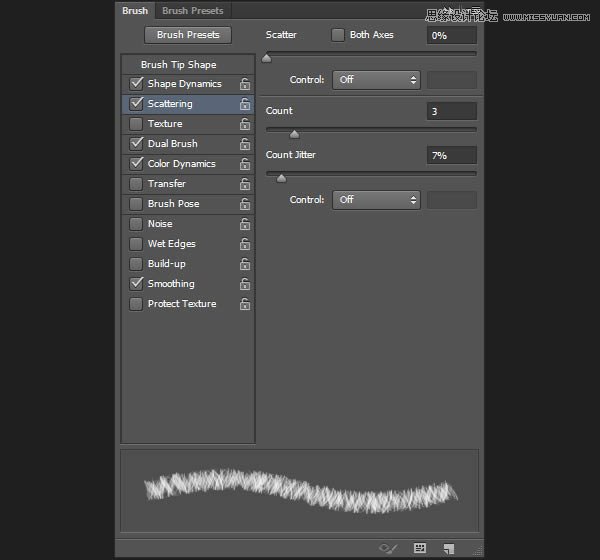Open the Dual Brush settings row

tap(188, 144)
